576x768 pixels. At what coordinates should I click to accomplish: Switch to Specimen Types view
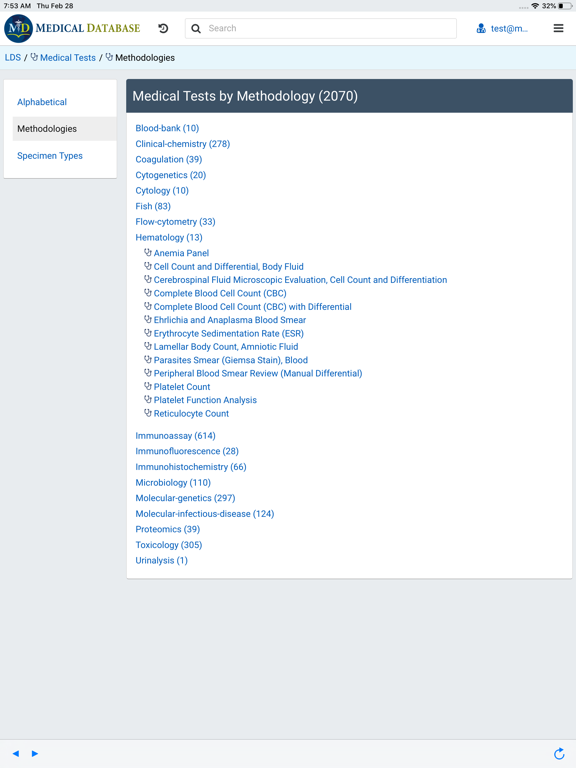pos(50,156)
